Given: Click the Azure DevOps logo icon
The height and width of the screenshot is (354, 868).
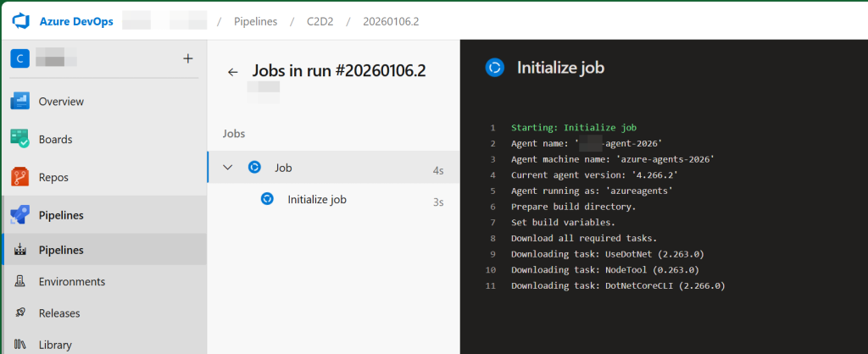Looking at the screenshot, I should (21, 19).
